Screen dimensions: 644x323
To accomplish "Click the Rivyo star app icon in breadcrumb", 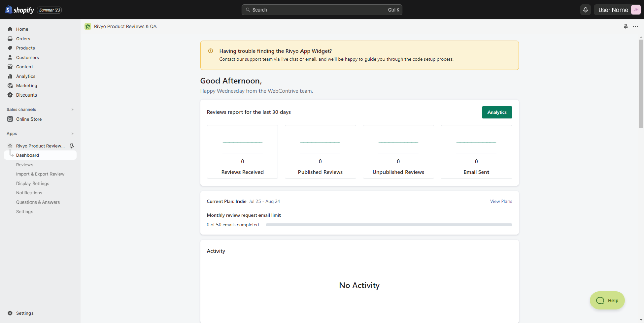I will click(88, 26).
